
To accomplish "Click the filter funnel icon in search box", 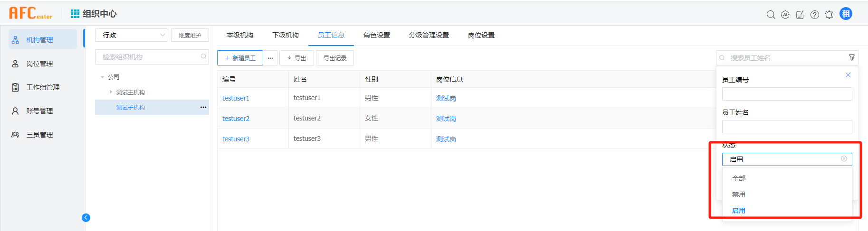I will coord(852,57).
